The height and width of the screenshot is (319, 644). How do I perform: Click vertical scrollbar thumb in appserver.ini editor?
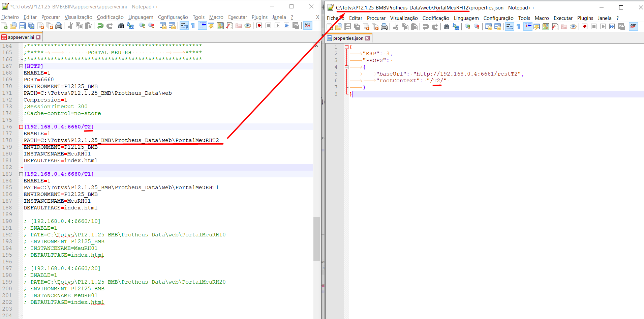pos(316,239)
